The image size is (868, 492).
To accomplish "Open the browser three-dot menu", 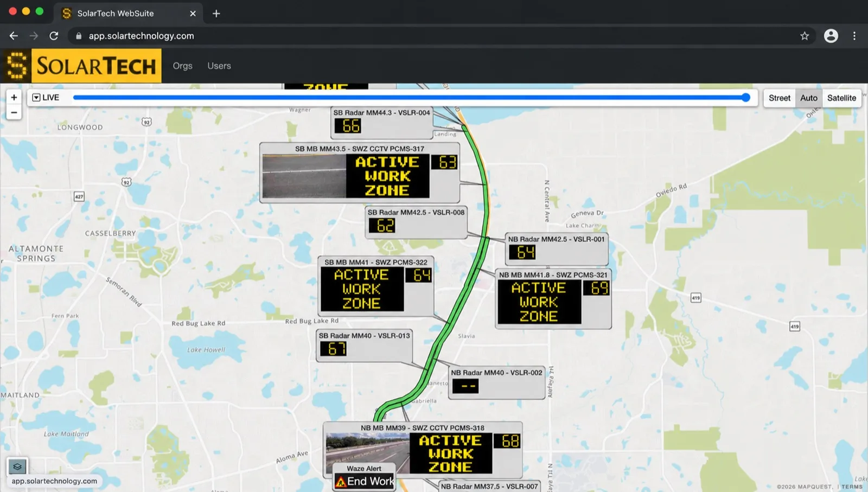I will coord(854,36).
